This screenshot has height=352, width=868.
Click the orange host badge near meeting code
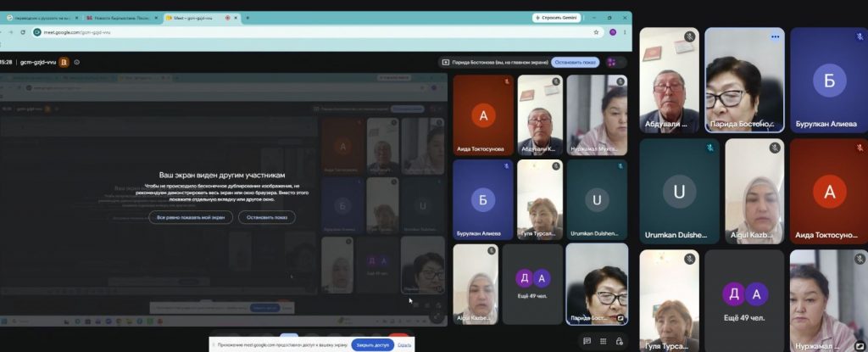(x=64, y=62)
